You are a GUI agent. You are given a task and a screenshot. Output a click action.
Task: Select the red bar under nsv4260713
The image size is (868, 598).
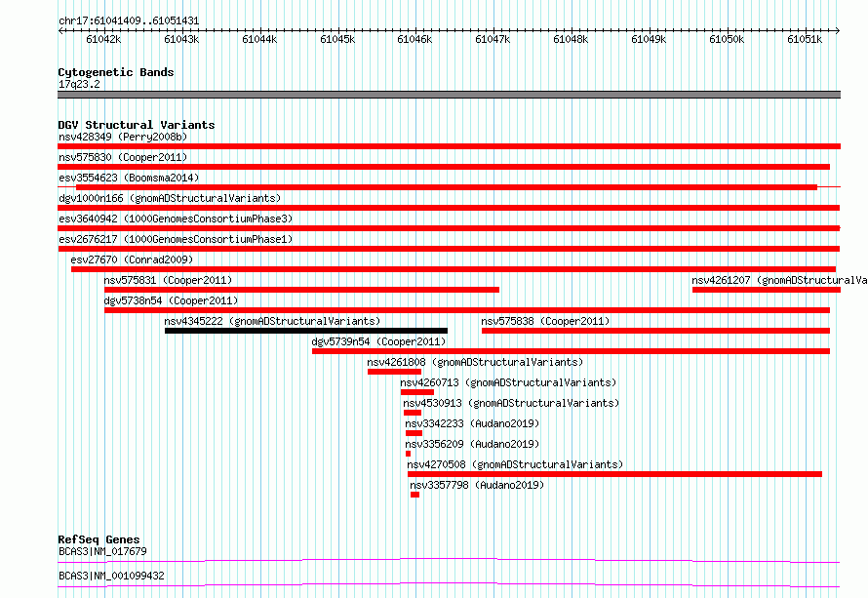(417, 392)
